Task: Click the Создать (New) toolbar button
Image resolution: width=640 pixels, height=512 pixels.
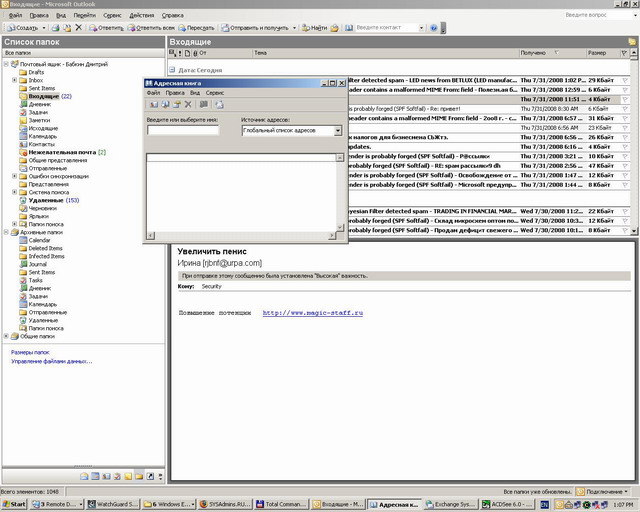Action: 23,28
